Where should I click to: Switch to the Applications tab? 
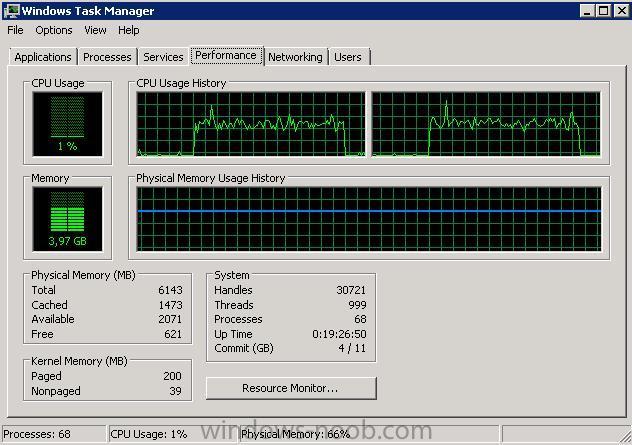43,57
